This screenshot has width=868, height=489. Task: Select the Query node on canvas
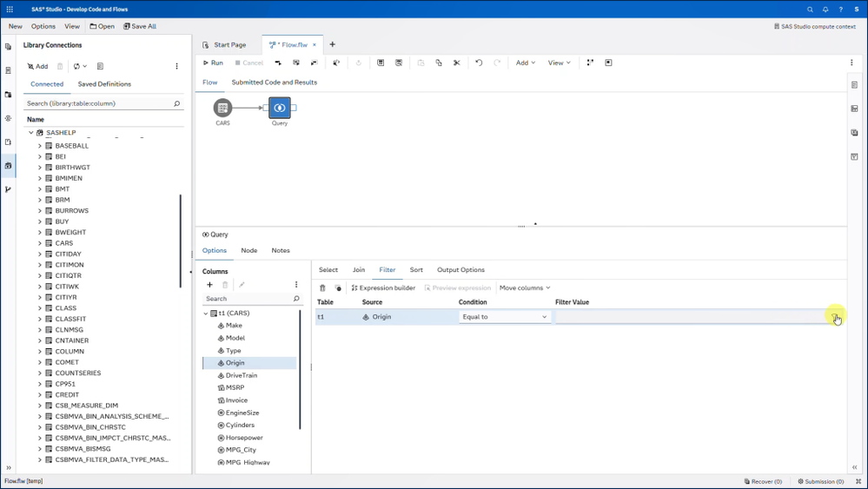coord(280,108)
